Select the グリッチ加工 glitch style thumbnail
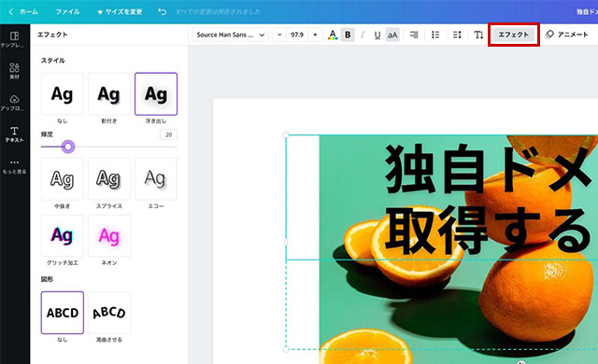 coord(63,236)
